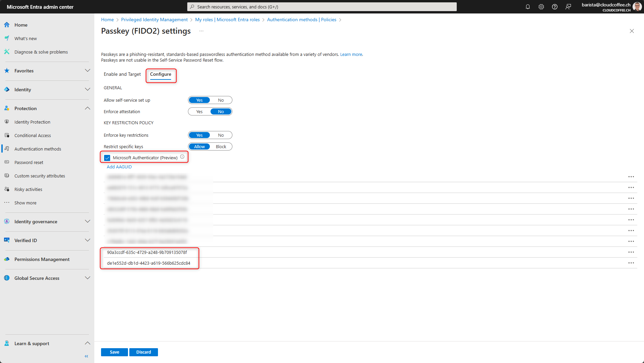Open more options ellipsis next to page title
Viewport: 644px width, 363px height.
[201, 31]
